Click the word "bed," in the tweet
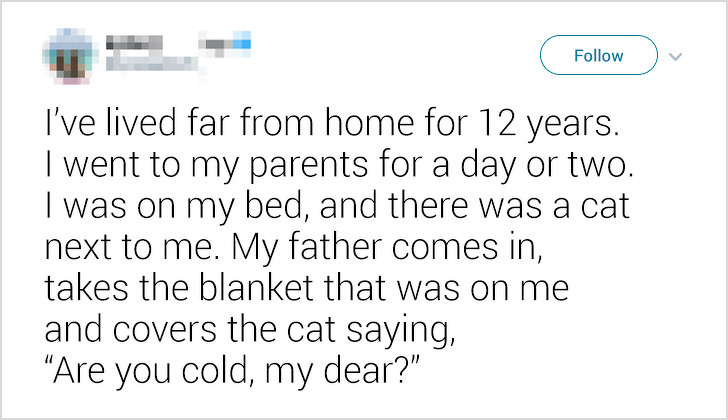The width and height of the screenshot is (728, 420). 278,206
